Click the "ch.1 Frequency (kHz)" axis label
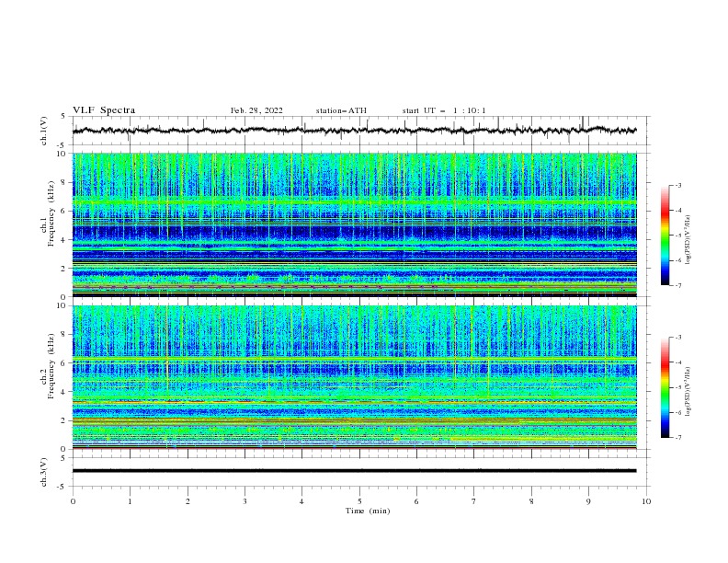 tap(48, 213)
